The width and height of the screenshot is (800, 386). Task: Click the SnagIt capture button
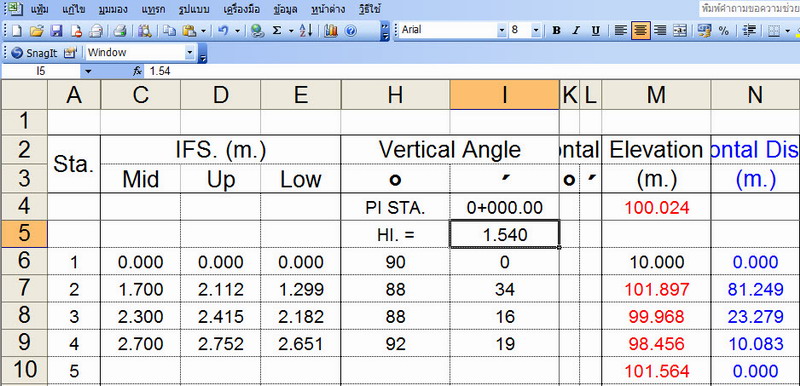[x=34, y=53]
